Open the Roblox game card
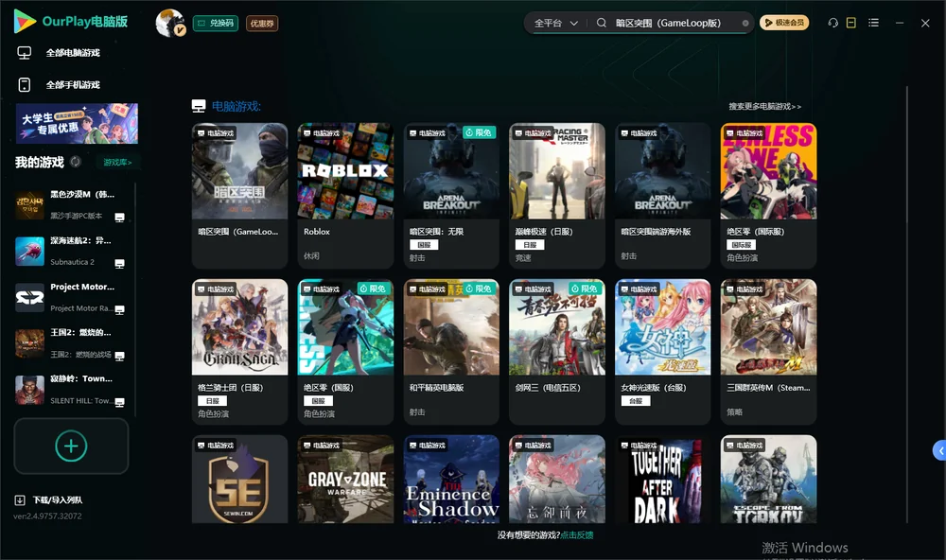 click(x=345, y=195)
